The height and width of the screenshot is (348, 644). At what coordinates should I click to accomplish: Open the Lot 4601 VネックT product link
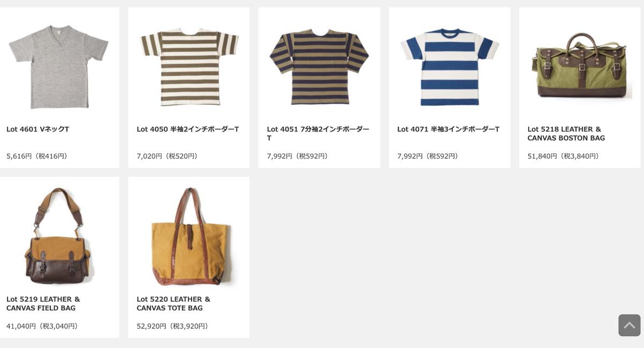pyautogui.click(x=38, y=129)
